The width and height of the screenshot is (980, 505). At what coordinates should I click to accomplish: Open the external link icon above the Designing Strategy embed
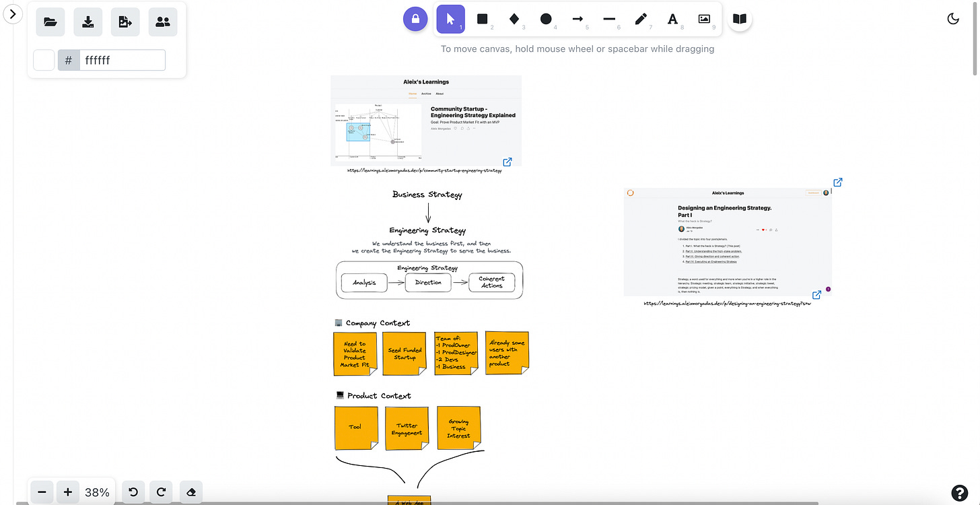click(838, 182)
